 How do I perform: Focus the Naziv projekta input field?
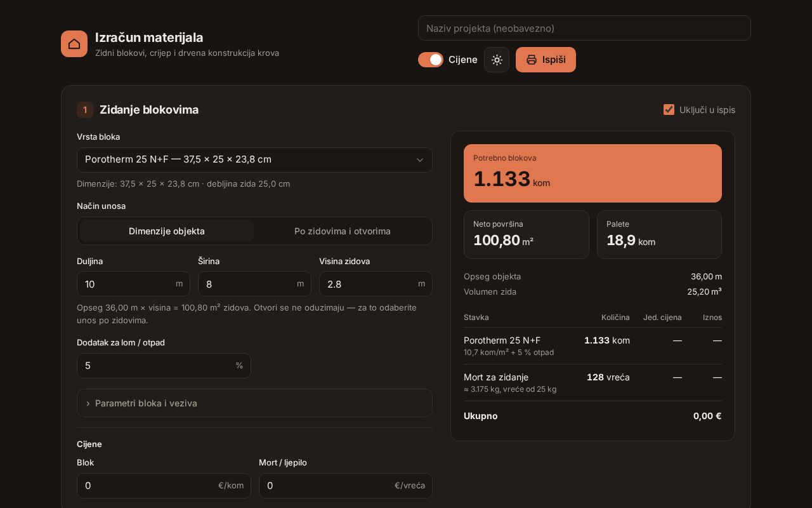coord(584,28)
